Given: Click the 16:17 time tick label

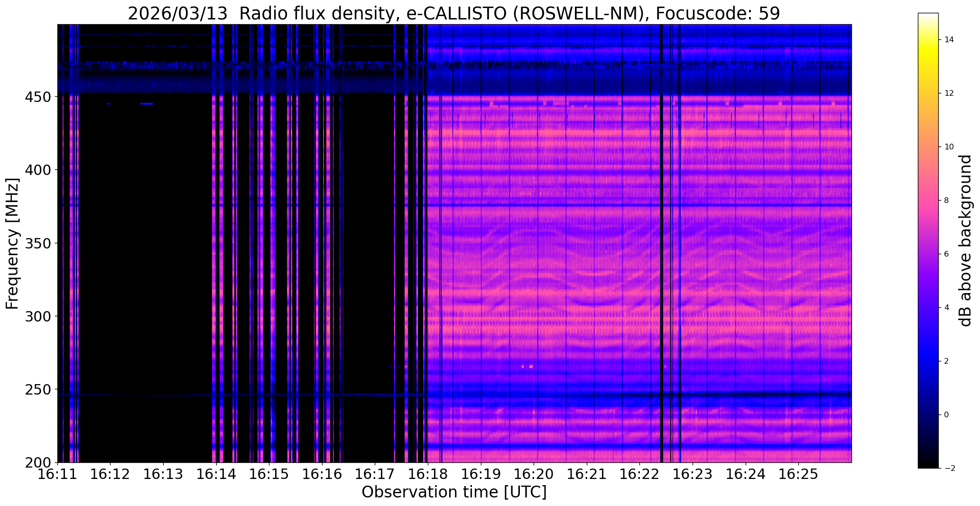Looking at the screenshot, I should tap(375, 474).
